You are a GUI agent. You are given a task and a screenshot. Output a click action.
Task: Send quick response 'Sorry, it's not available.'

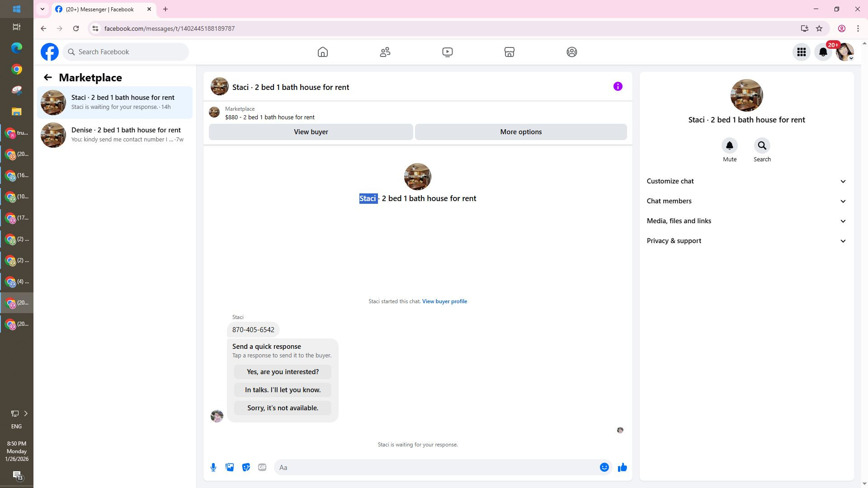pos(283,408)
